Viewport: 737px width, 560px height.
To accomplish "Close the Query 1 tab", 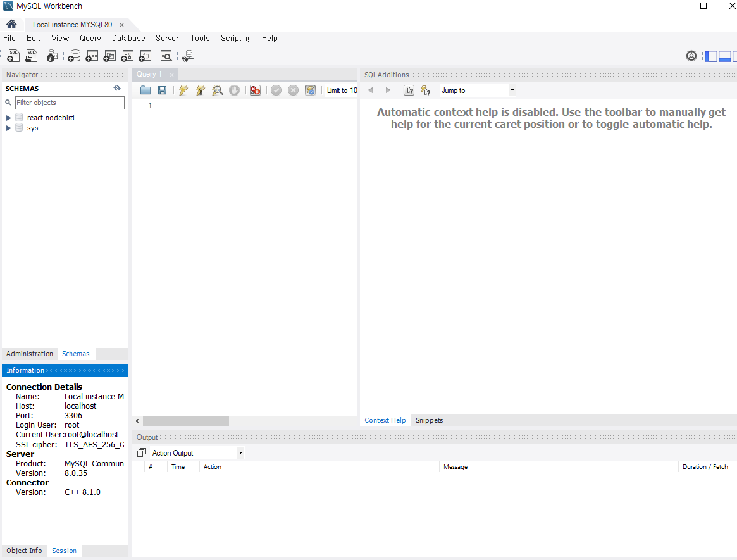I will [x=171, y=75].
